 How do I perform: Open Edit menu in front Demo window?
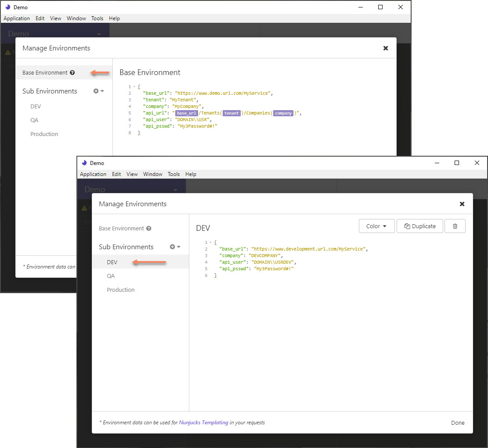click(116, 174)
